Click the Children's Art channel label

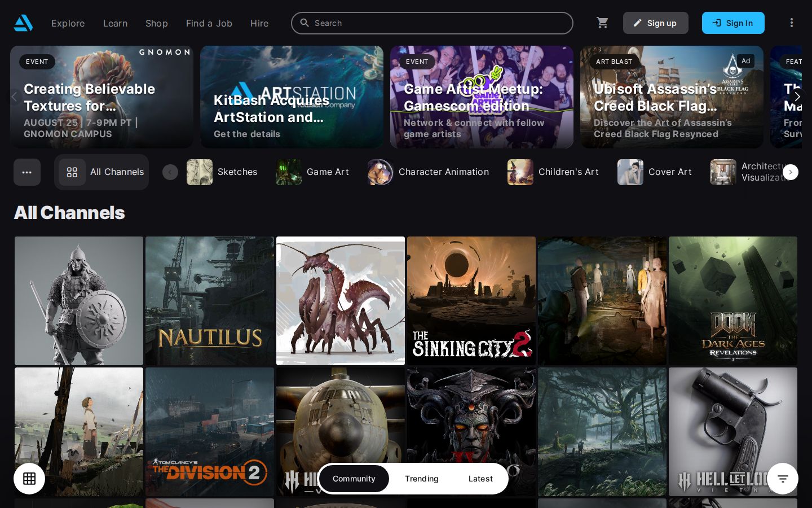coord(568,172)
